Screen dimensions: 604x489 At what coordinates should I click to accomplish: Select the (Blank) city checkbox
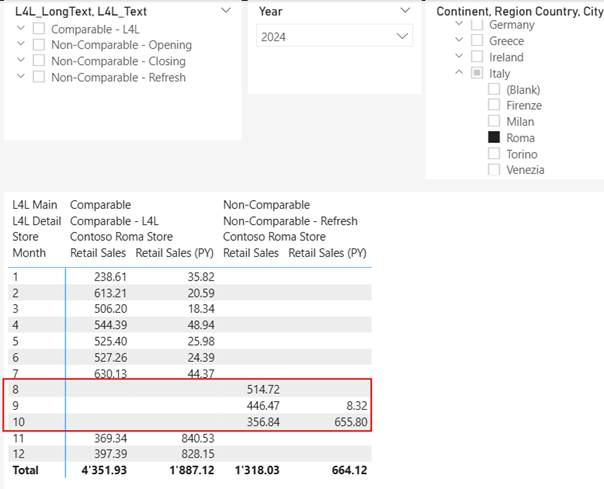pos(494,90)
